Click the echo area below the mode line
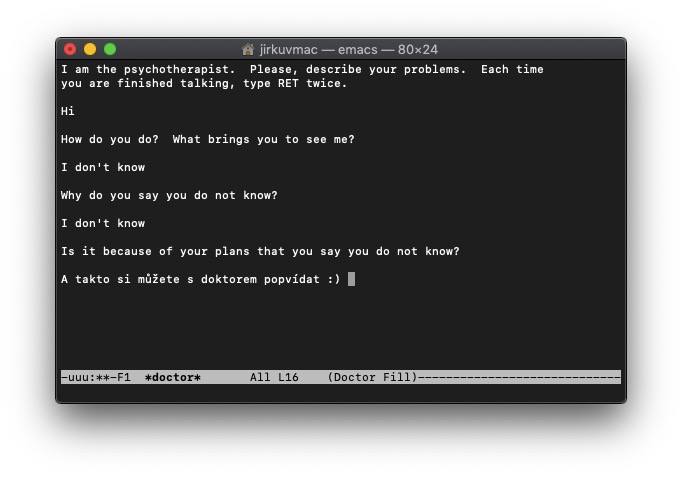Viewport: 682px width, 477px height. coord(341,391)
